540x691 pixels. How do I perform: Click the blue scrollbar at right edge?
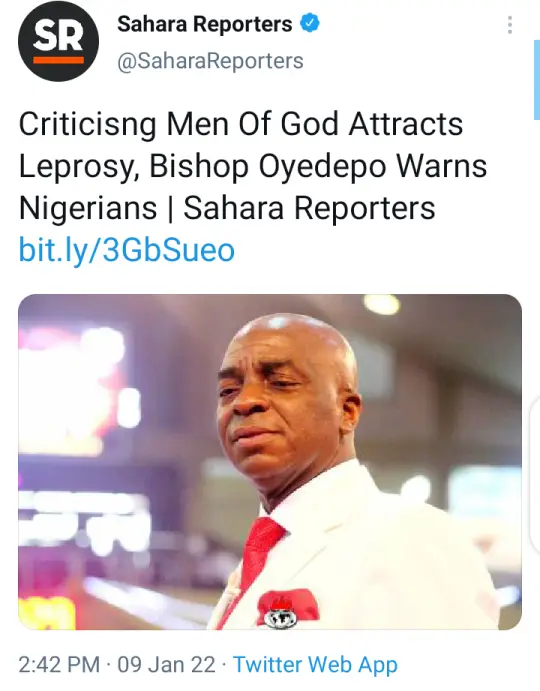click(x=537, y=80)
